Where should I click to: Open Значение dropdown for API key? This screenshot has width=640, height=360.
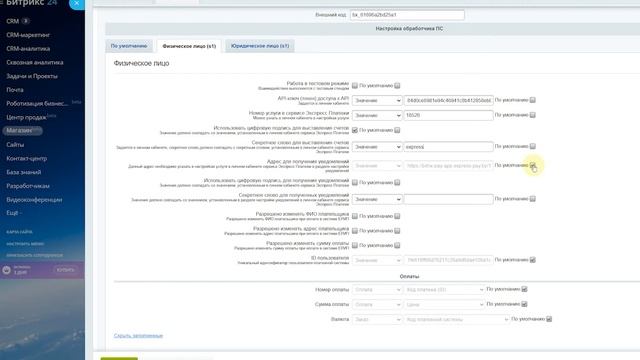[377, 100]
